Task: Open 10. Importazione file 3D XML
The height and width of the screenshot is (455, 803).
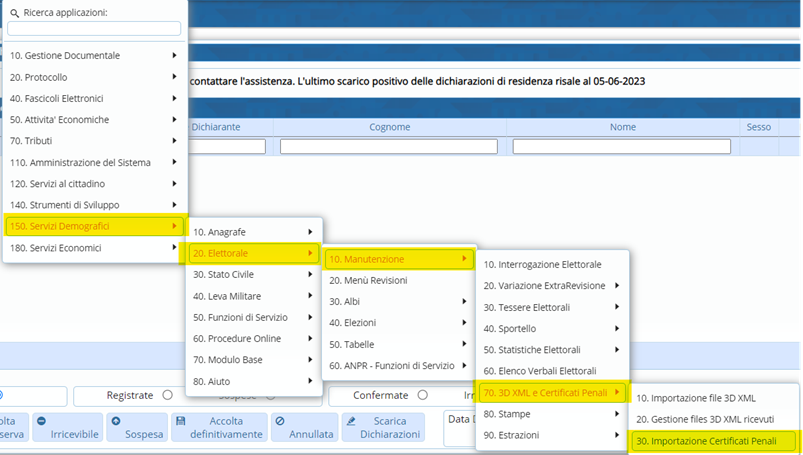Action: coord(695,397)
